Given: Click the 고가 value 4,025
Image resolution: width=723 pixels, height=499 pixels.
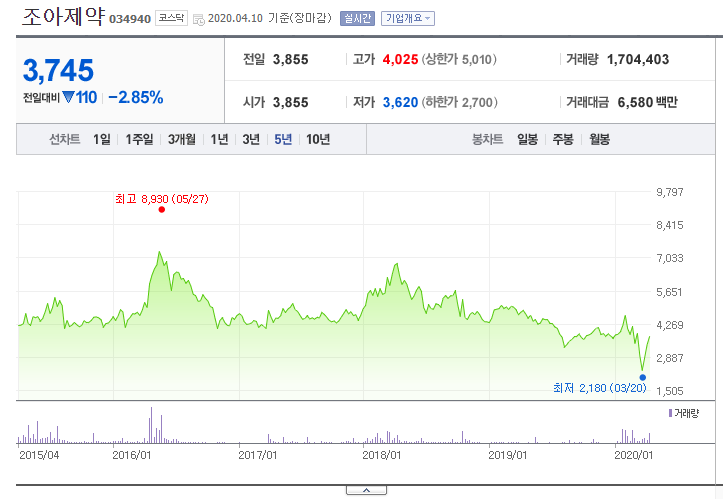Looking at the screenshot, I should [x=400, y=59].
